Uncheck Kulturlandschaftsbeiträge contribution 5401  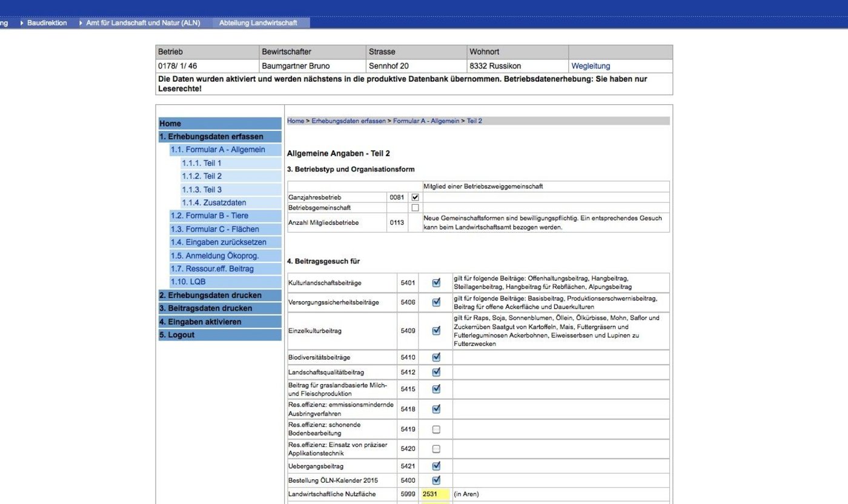(x=435, y=282)
